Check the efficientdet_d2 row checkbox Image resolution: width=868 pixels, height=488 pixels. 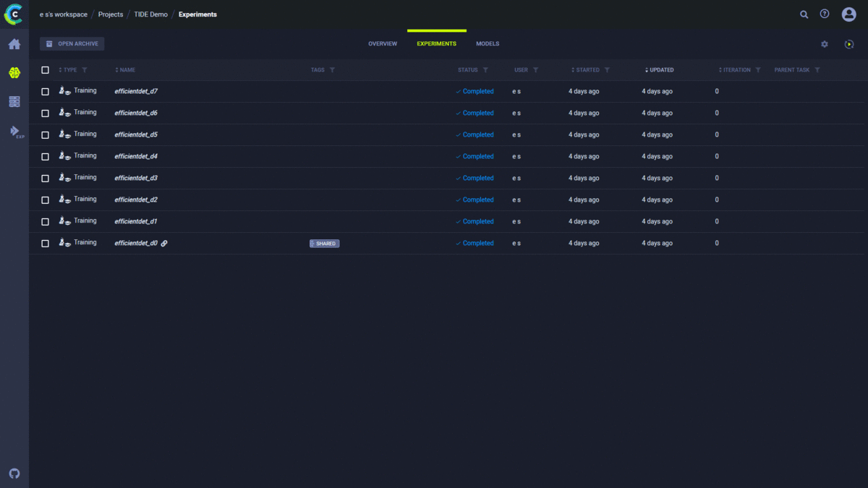(x=45, y=200)
